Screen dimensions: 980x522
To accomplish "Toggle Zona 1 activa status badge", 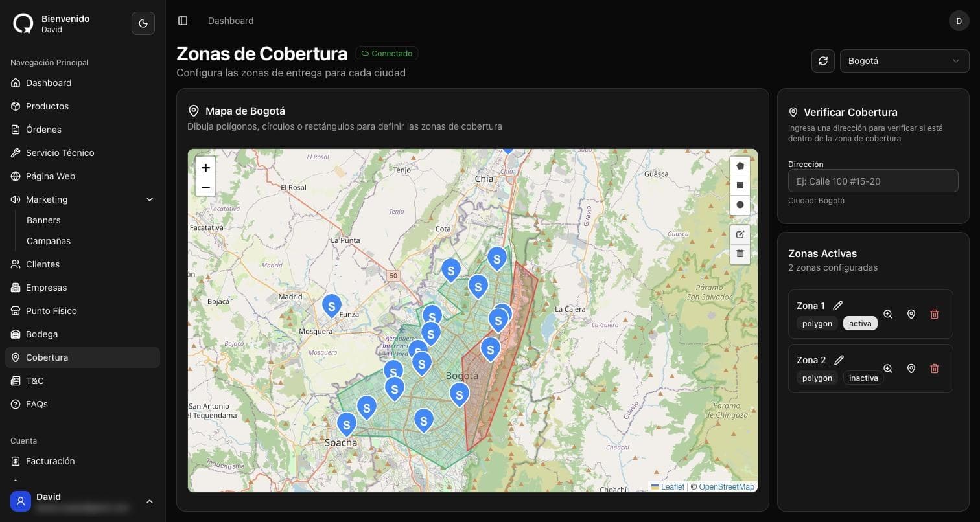I will tap(860, 323).
